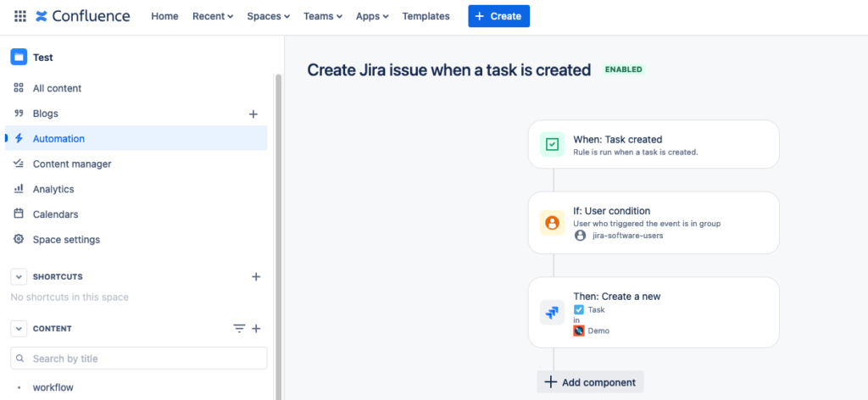Collapse the Shortcuts section
The height and width of the screenshot is (400, 868).
(19, 276)
